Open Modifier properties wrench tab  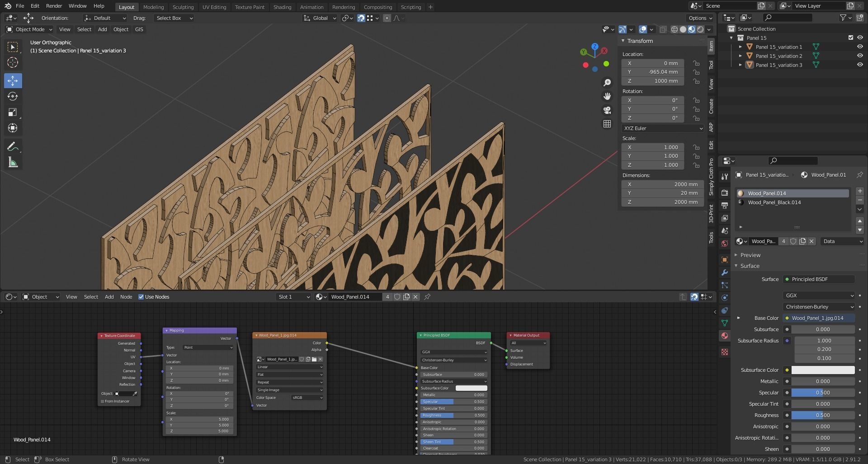(725, 272)
